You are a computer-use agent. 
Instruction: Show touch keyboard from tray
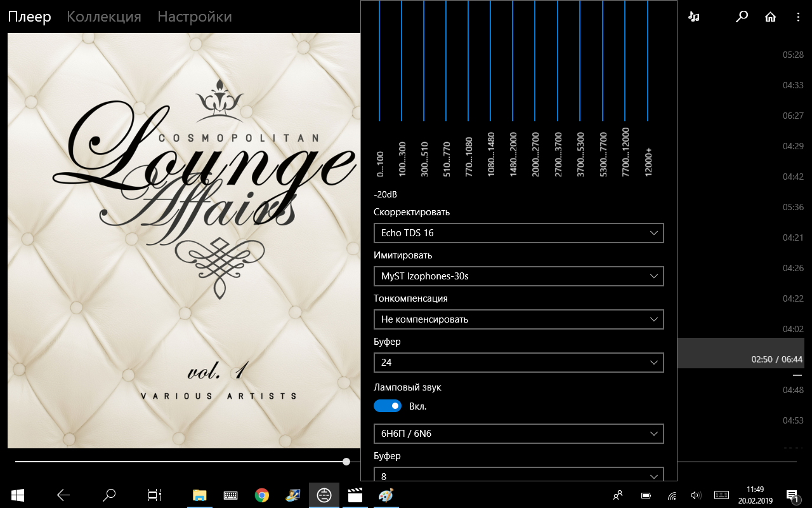click(x=721, y=495)
